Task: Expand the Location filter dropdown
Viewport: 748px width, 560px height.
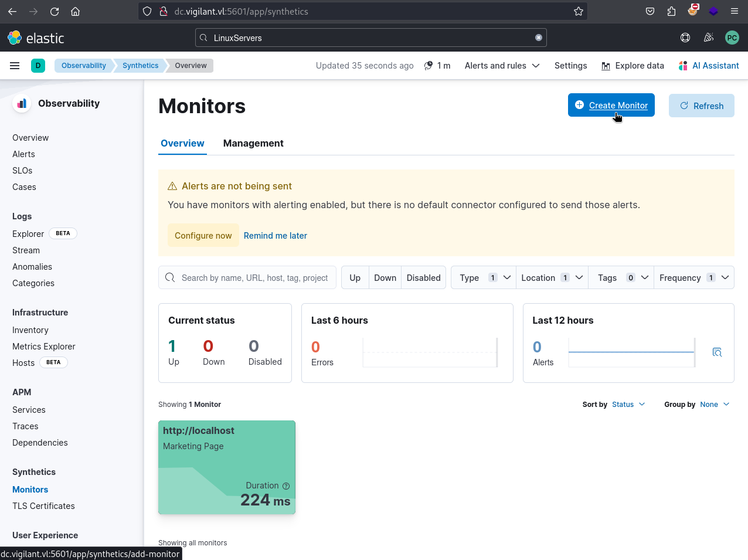Action: [x=552, y=278]
